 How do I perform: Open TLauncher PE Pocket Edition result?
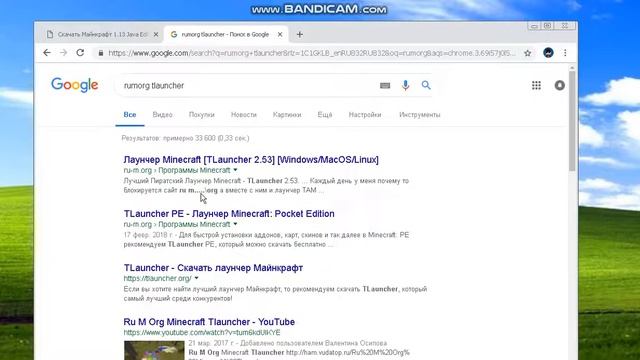tap(229, 213)
